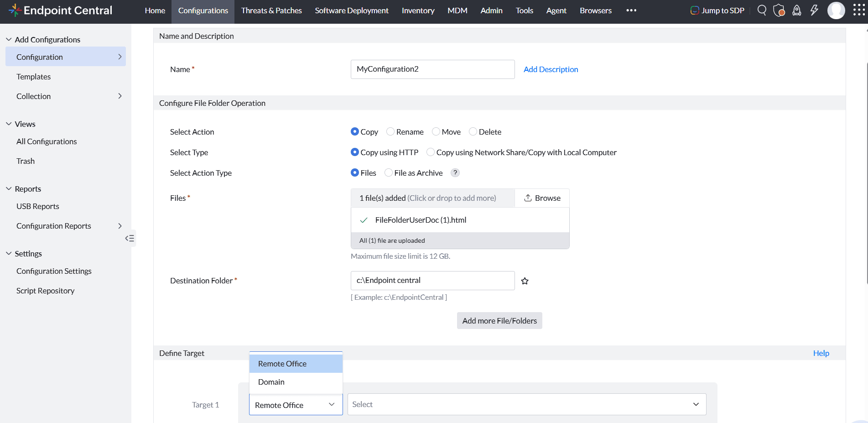Collapse the Add Configurations section

pyautogui.click(x=9, y=39)
